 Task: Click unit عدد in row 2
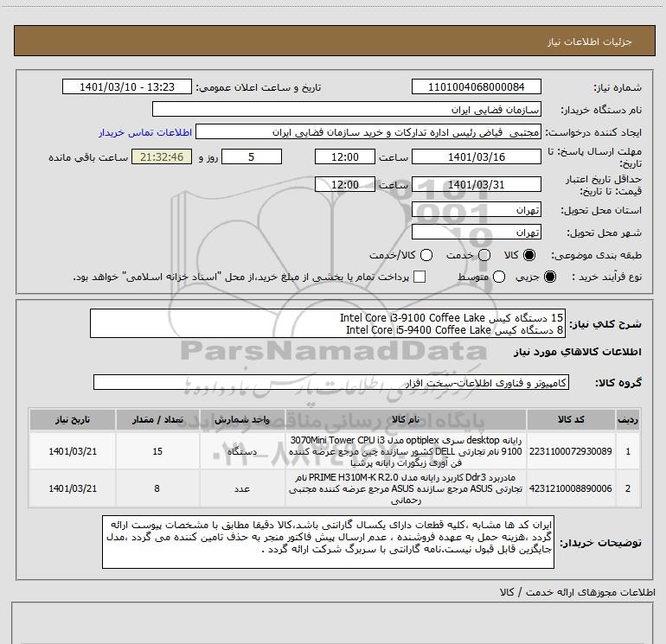(242, 488)
